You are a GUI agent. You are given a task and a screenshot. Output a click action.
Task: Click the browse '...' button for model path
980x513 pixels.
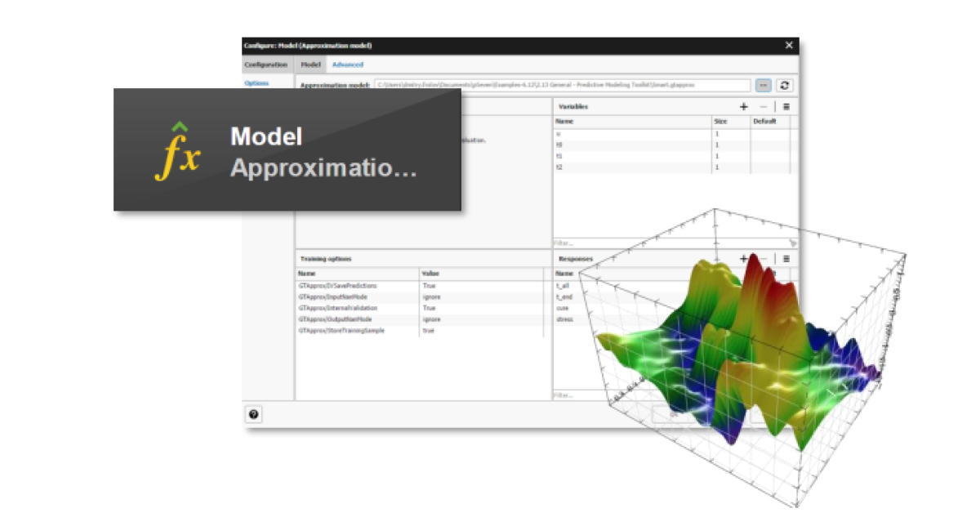click(763, 85)
